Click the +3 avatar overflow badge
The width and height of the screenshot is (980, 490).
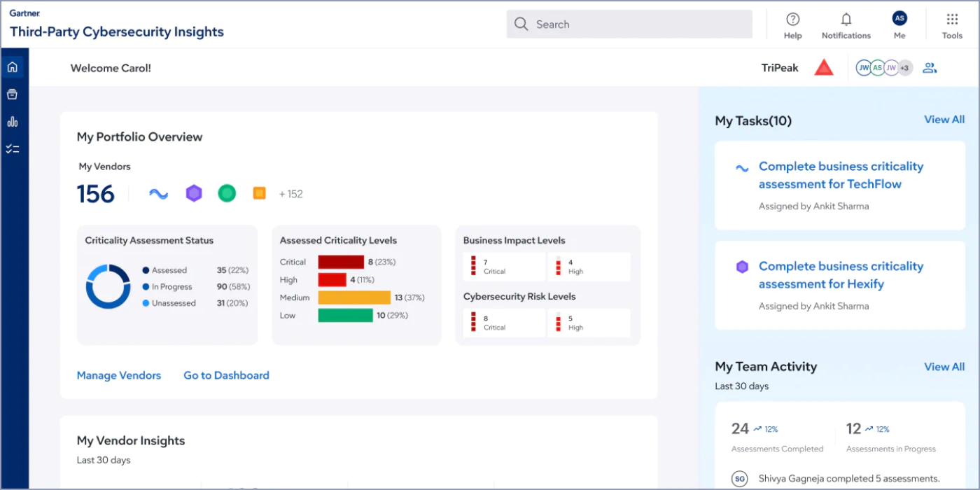(904, 68)
